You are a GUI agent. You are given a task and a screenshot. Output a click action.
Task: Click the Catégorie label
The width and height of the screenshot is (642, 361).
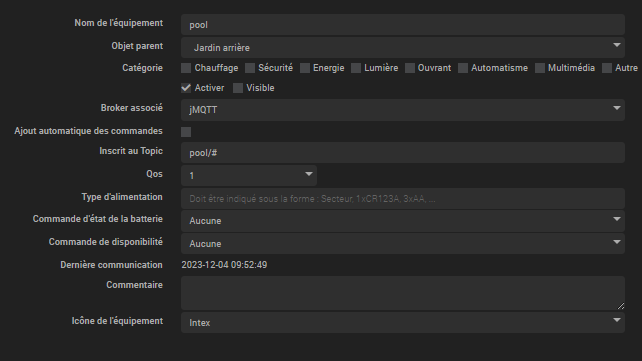coord(142,68)
